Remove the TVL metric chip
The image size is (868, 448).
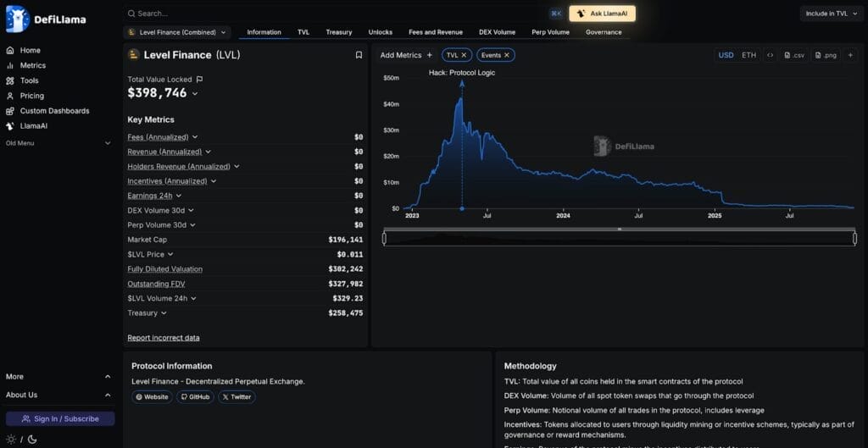(464, 55)
